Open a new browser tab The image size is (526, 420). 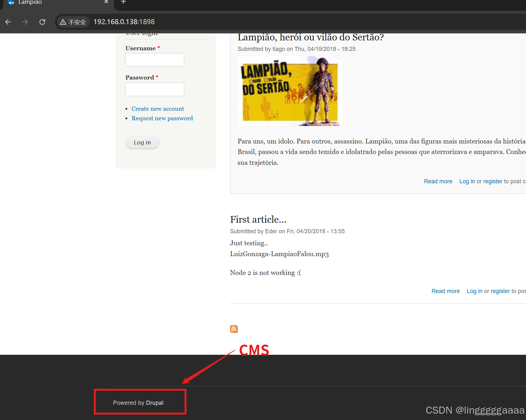123,2
